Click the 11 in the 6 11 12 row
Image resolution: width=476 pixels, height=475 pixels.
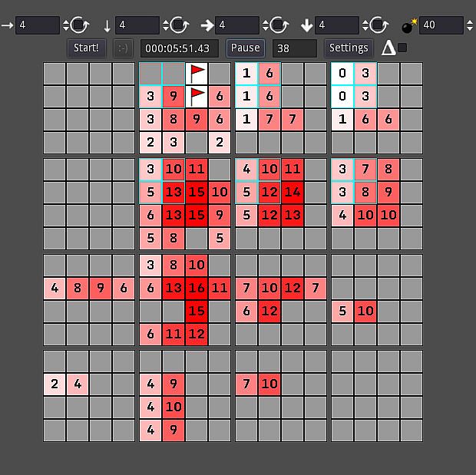(174, 335)
